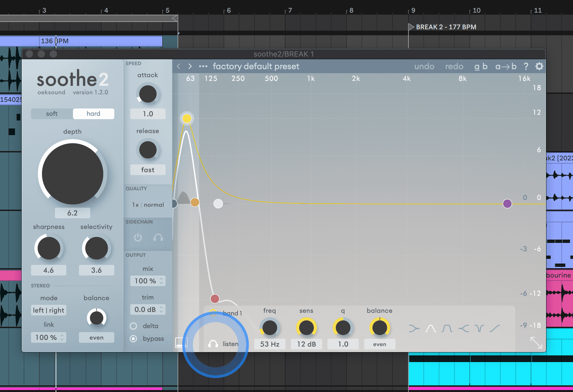Viewport: 573px width, 392px height.
Task: Click band q value field 1.0
Action: [x=343, y=344]
